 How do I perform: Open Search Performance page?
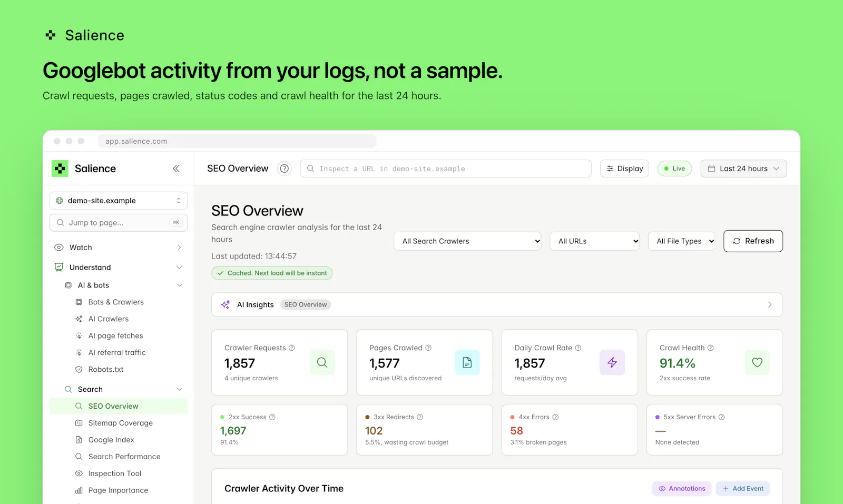click(124, 457)
